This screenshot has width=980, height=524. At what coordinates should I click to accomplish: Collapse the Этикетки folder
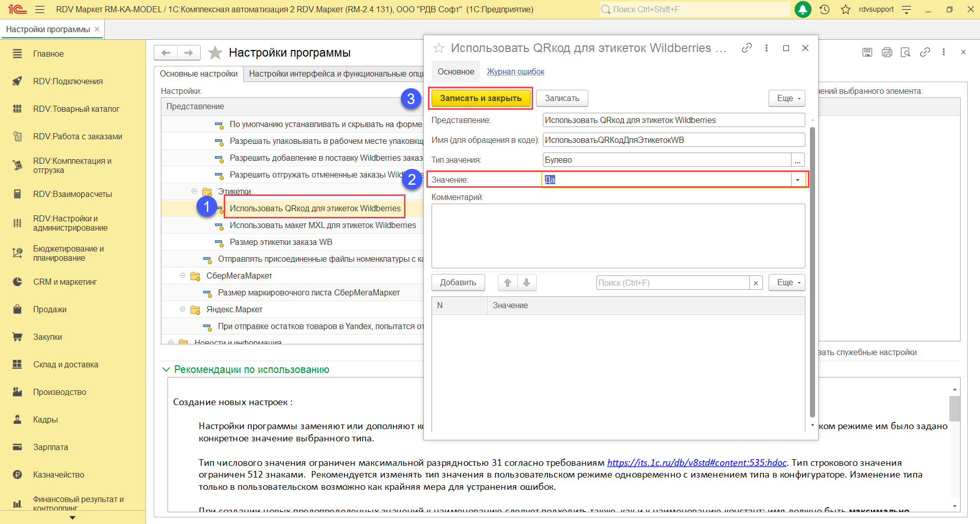click(x=194, y=191)
